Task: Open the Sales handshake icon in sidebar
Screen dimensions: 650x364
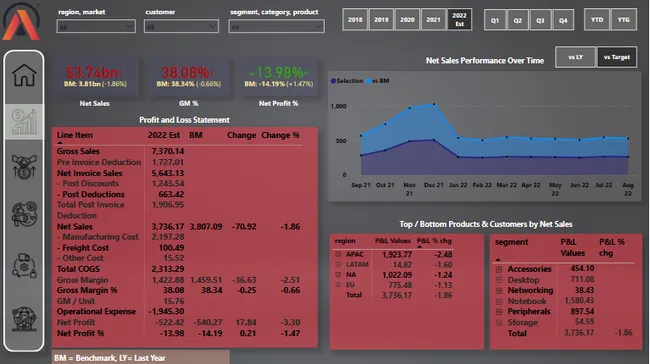Action: (x=24, y=167)
